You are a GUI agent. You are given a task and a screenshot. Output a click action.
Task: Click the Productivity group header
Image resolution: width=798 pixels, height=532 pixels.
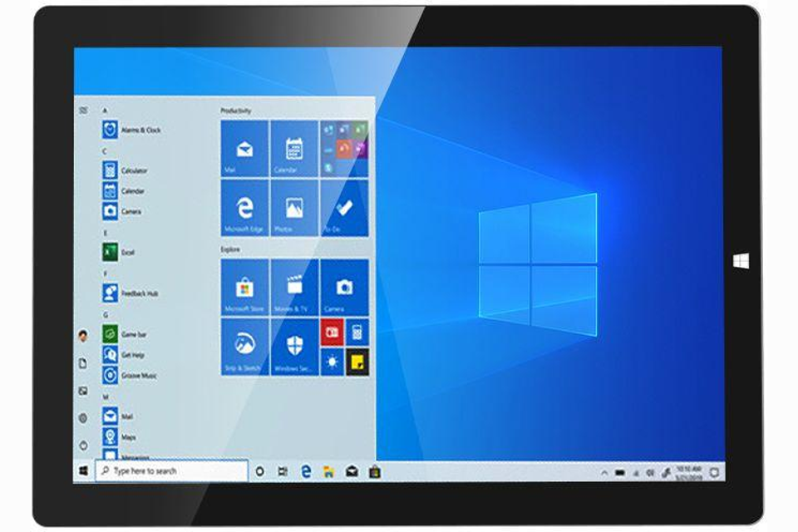pyautogui.click(x=235, y=111)
